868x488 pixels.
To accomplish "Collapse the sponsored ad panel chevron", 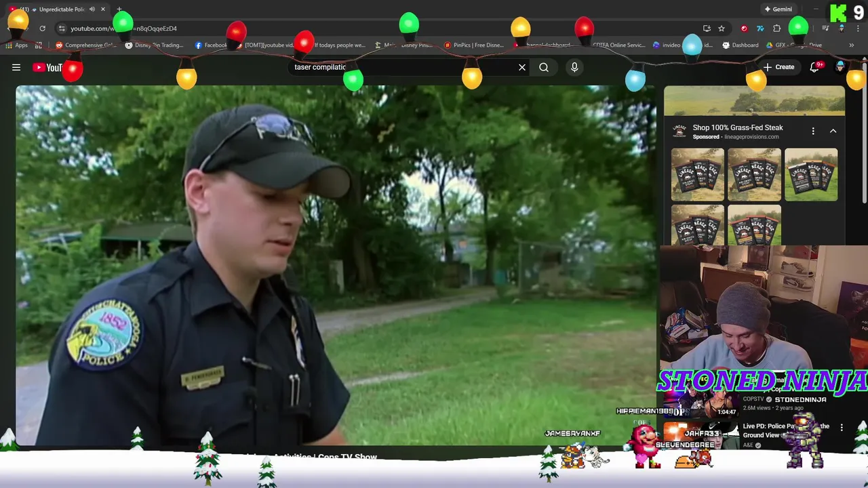I will 833,131.
